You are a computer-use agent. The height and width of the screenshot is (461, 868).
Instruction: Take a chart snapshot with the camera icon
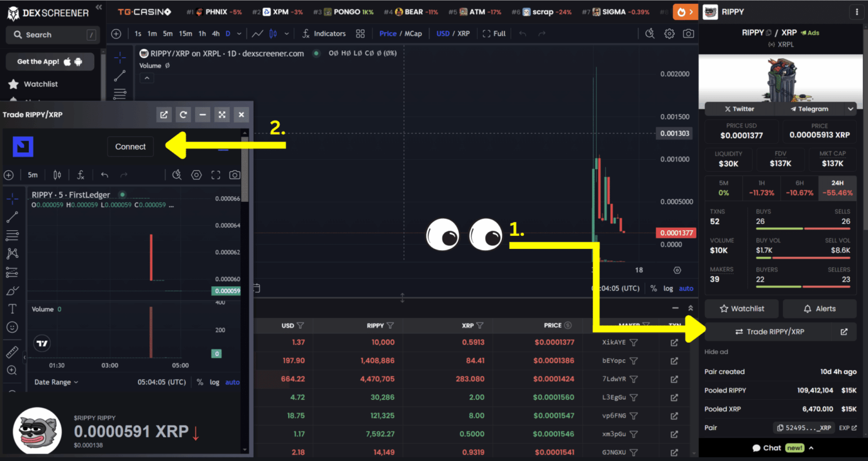pyautogui.click(x=689, y=34)
